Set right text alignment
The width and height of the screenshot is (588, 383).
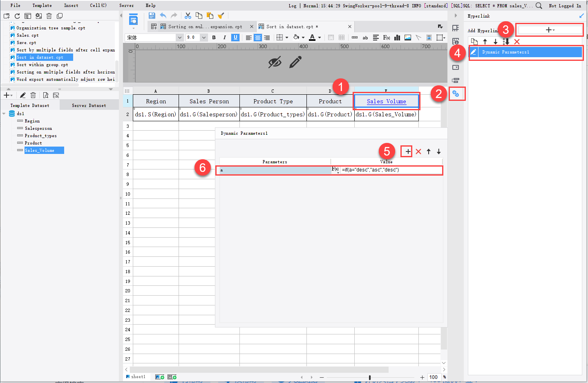[267, 38]
